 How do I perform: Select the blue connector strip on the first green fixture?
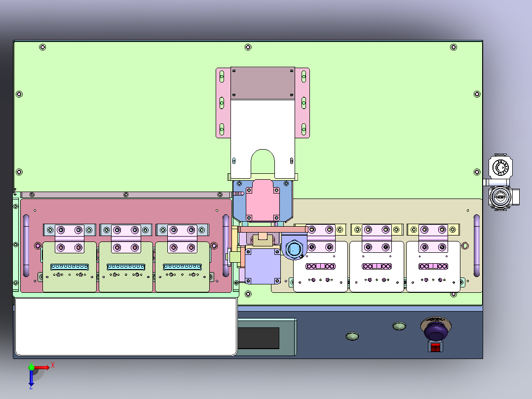point(70,267)
